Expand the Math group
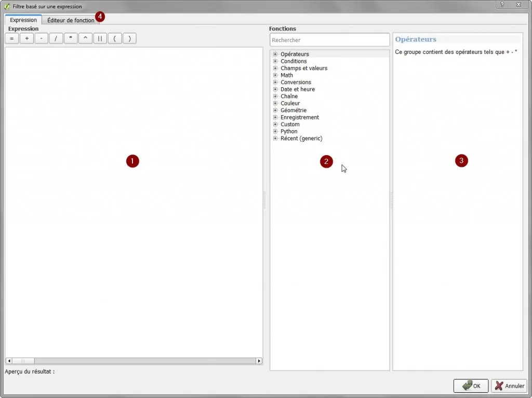This screenshot has height=398, width=532. pos(275,75)
